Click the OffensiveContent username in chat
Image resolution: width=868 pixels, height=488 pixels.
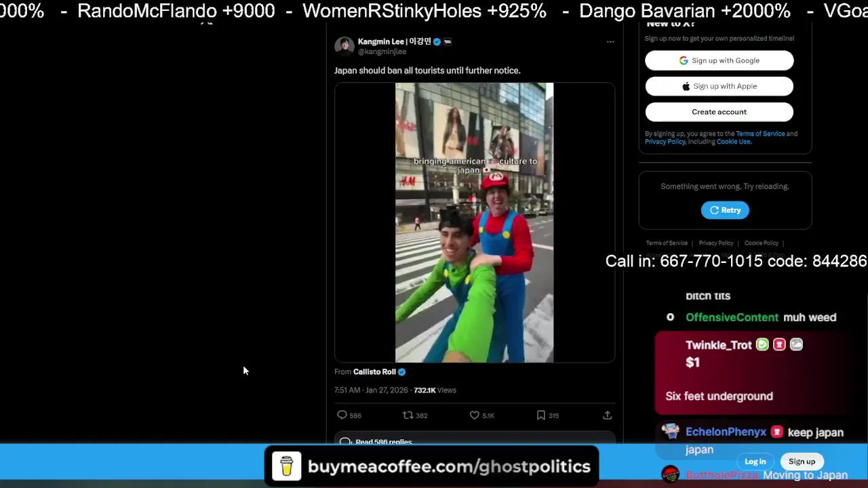point(732,317)
